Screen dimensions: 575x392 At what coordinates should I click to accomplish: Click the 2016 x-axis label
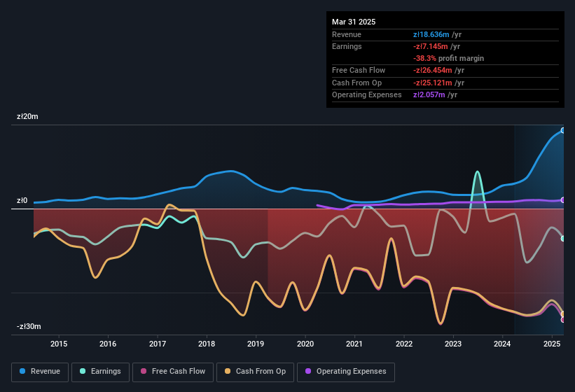(108, 344)
